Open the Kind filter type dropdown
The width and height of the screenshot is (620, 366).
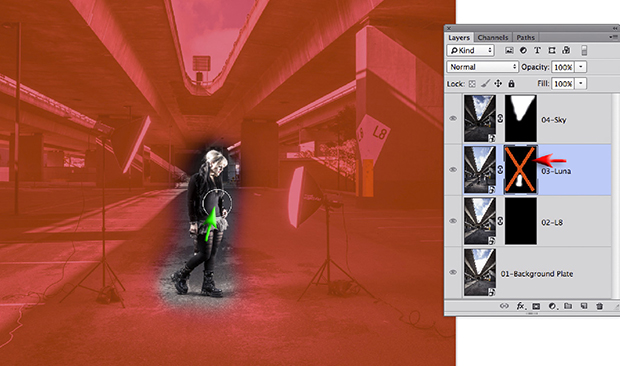pyautogui.click(x=471, y=50)
